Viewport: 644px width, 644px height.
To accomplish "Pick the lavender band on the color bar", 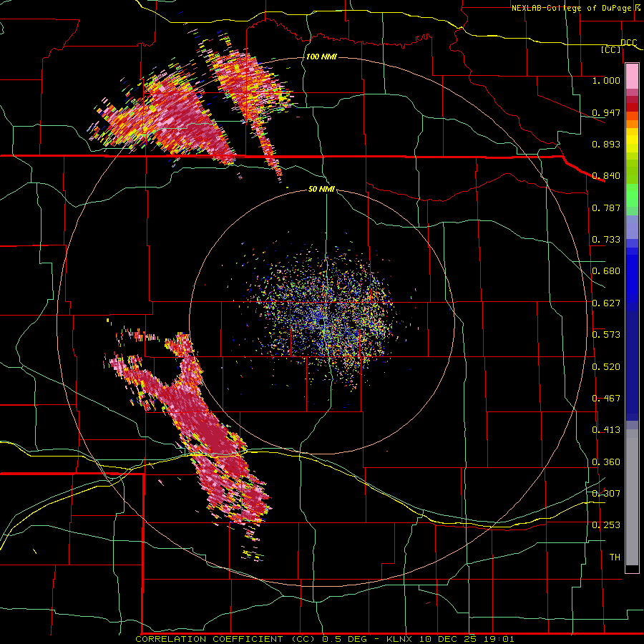I will click(x=632, y=227).
